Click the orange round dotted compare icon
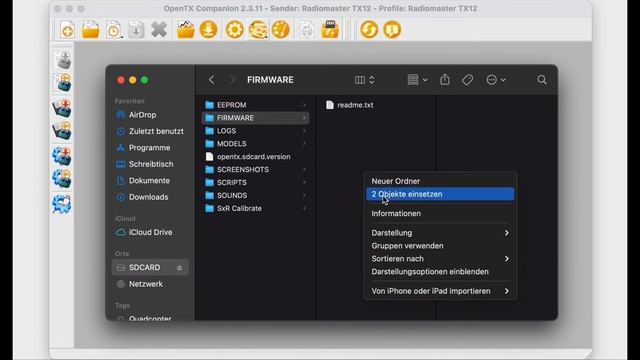The height and width of the screenshot is (360, 640). pos(280,30)
